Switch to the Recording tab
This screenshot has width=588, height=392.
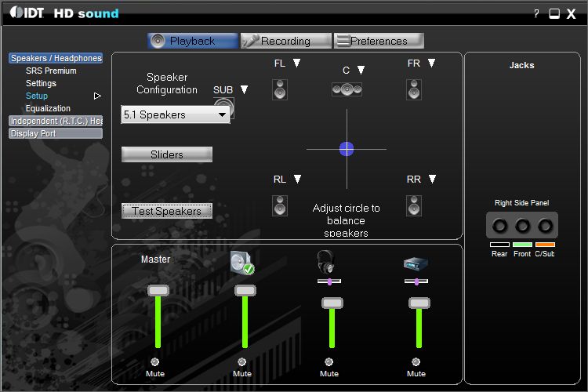coord(286,41)
